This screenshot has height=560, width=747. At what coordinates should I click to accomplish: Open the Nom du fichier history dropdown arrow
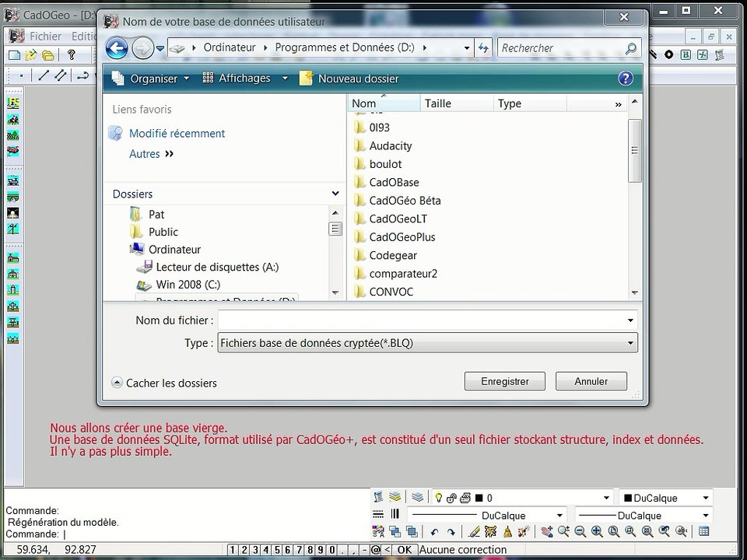point(630,320)
